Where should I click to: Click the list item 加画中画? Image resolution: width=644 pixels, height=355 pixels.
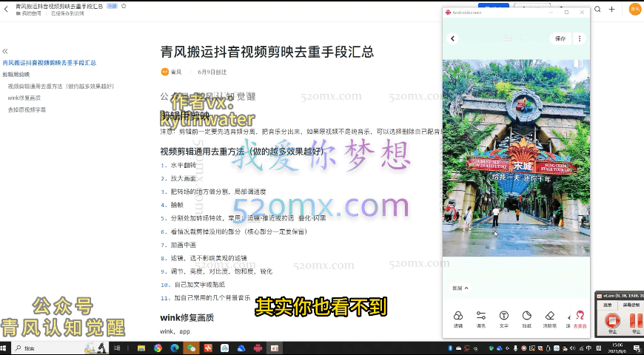click(184, 245)
